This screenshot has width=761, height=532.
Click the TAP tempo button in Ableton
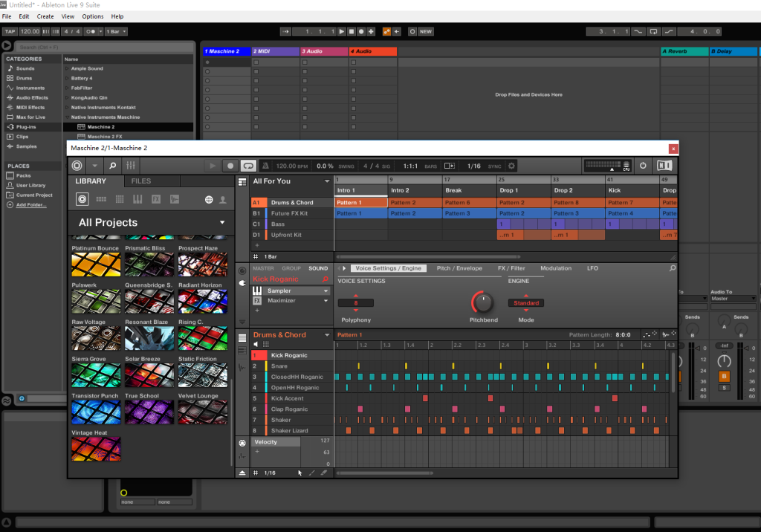pos(10,31)
